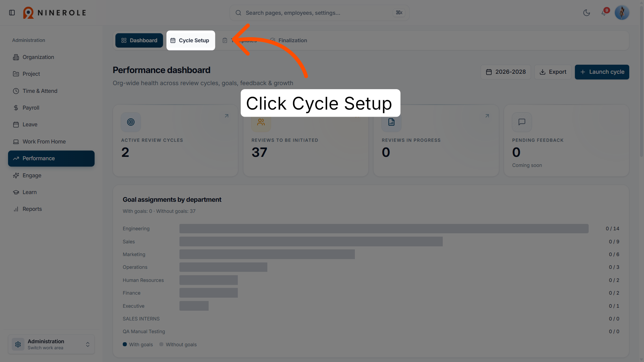This screenshot has height=362, width=644.
Task: Open Payroll in the sidebar
Action: [x=51, y=108]
